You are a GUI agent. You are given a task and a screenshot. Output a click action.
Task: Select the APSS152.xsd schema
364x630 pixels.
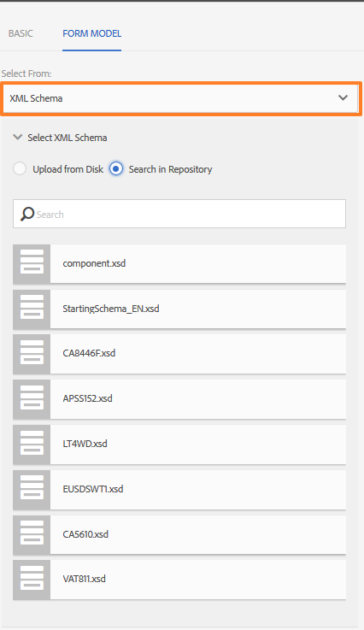tap(179, 399)
